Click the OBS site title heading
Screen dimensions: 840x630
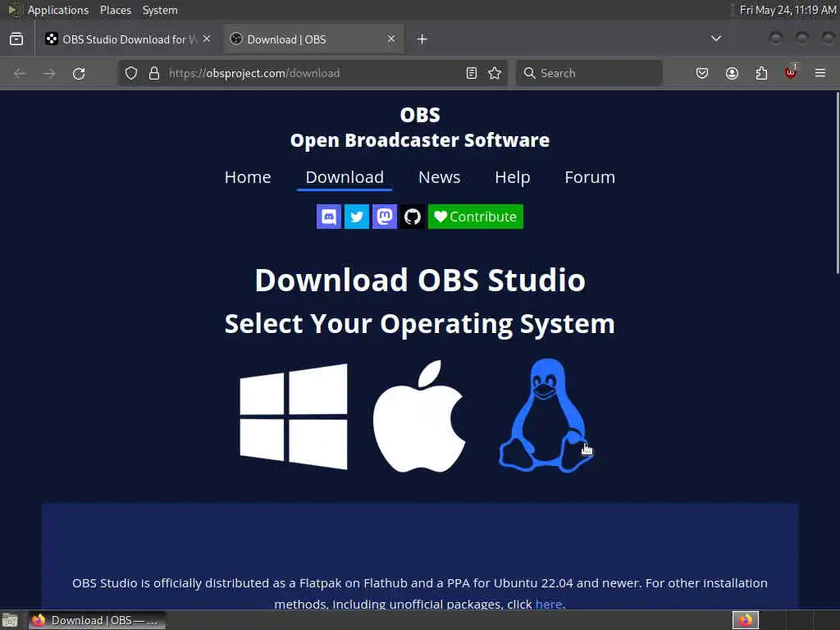[x=420, y=127]
